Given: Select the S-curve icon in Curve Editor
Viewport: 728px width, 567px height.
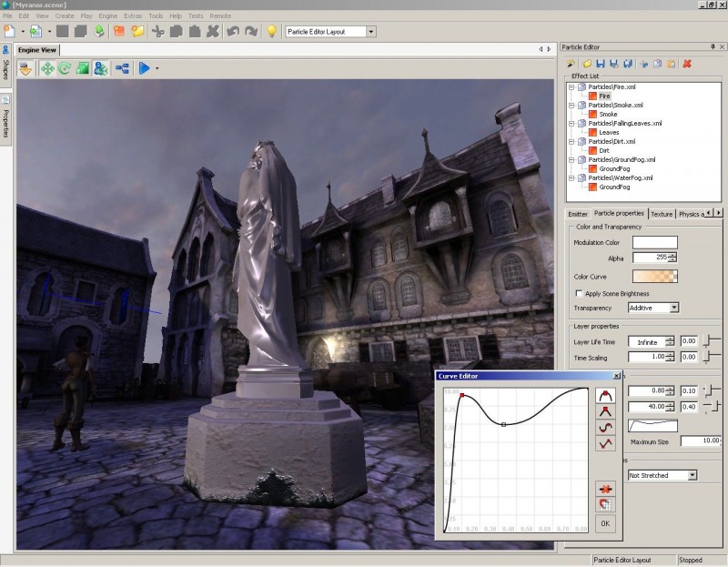Looking at the screenshot, I should coord(604,427).
